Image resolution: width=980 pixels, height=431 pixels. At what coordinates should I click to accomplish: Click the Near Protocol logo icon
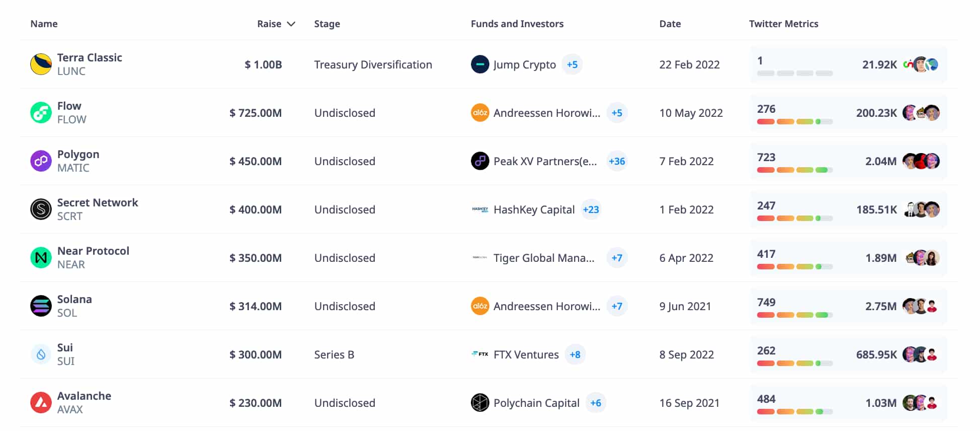click(41, 258)
